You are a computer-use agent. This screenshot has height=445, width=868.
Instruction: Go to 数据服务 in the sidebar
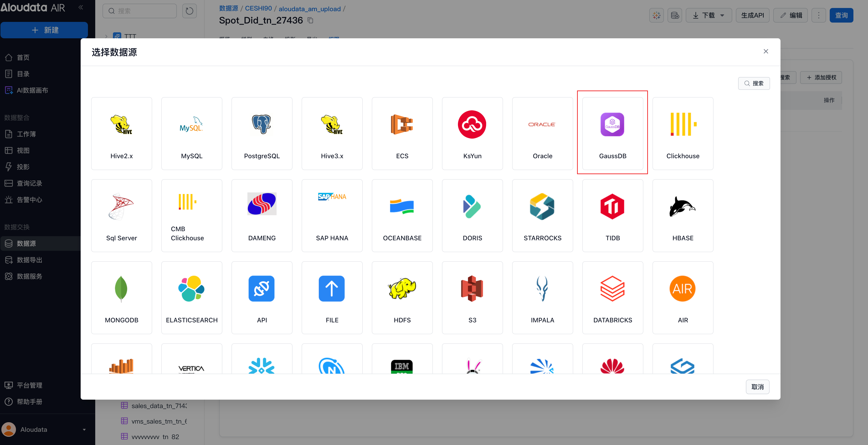(x=29, y=276)
